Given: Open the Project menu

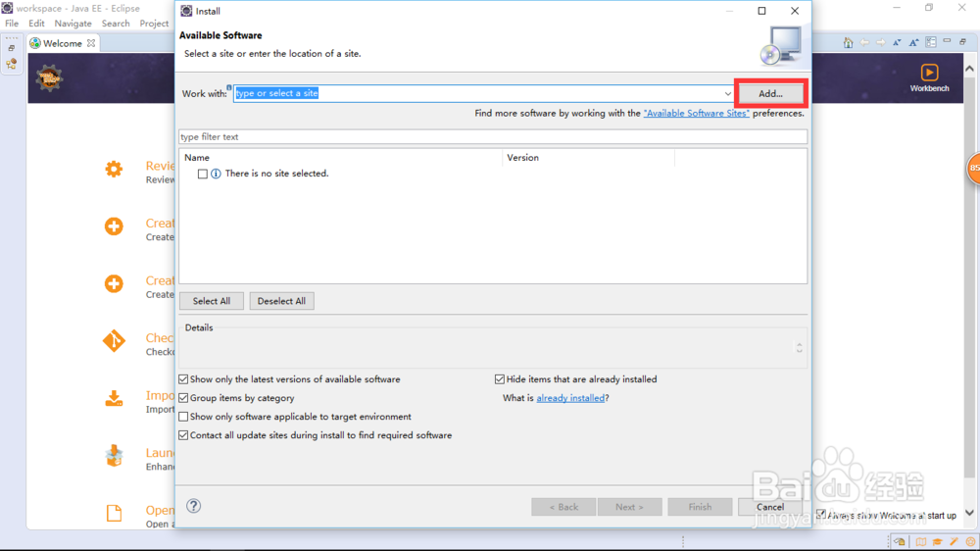Looking at the screenshot, I should (x=154, y=24).
